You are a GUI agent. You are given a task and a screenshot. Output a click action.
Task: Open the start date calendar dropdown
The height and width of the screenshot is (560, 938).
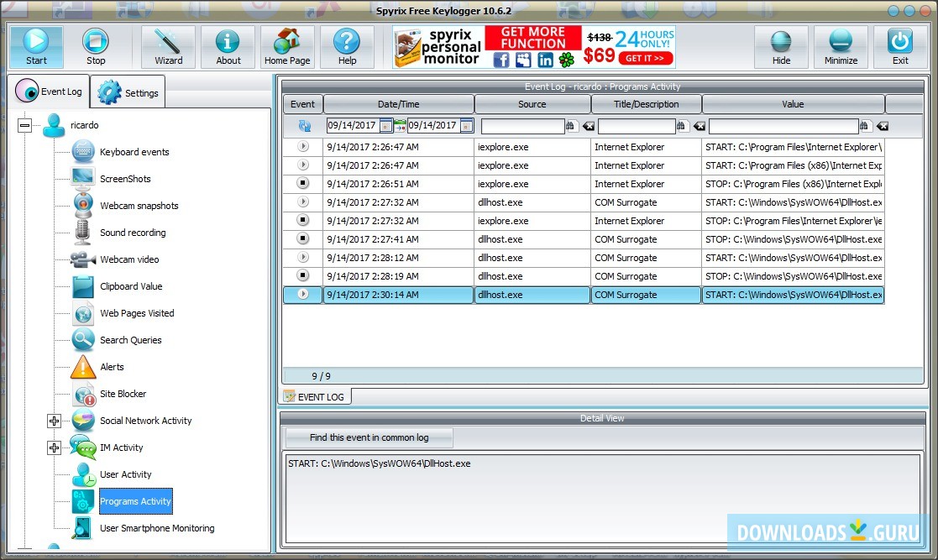coord(385,126)
